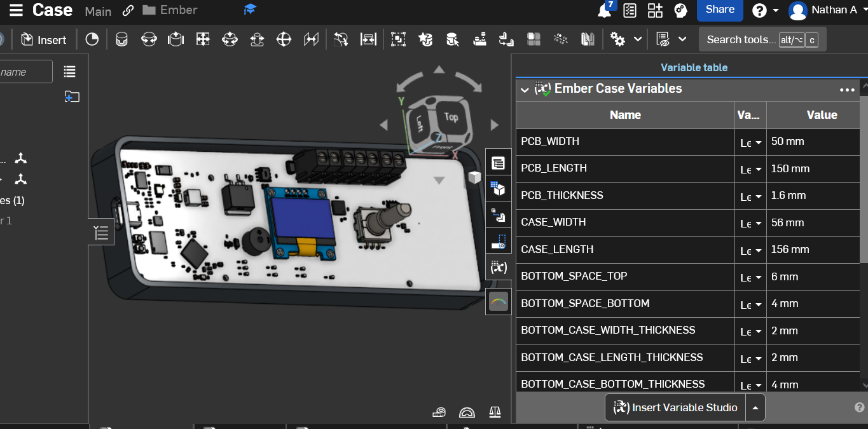Click the Exploded views panel icon
Image resolution: width=868 pixels, height=429 pixels.
click(x=498, y=216)
